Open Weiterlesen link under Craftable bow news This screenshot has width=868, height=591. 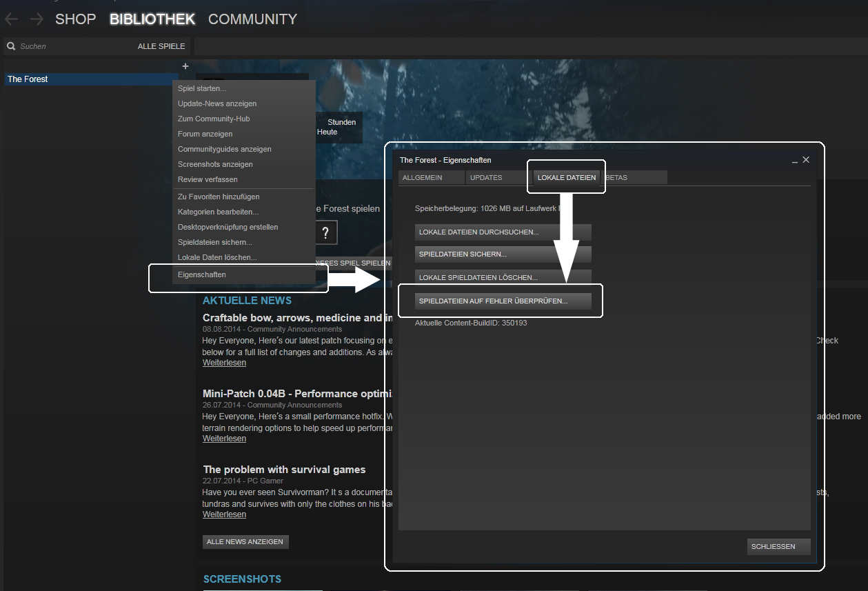pos(224,363)
